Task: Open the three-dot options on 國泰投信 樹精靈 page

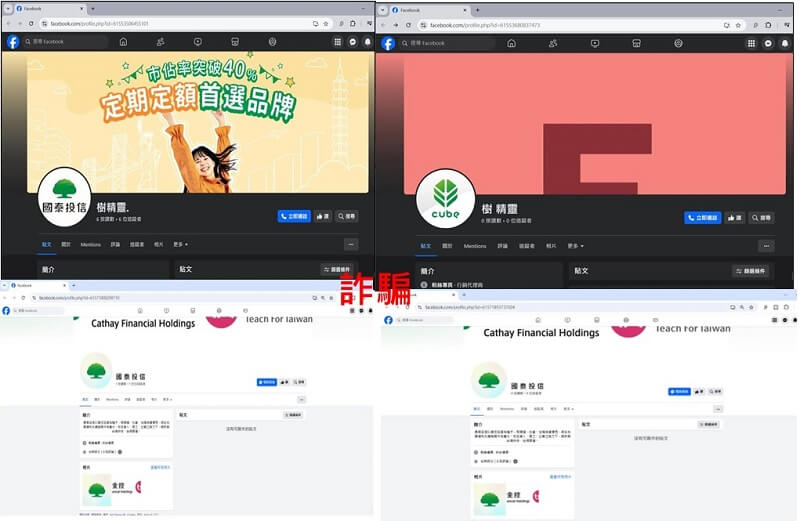Action: coord(351,244)
